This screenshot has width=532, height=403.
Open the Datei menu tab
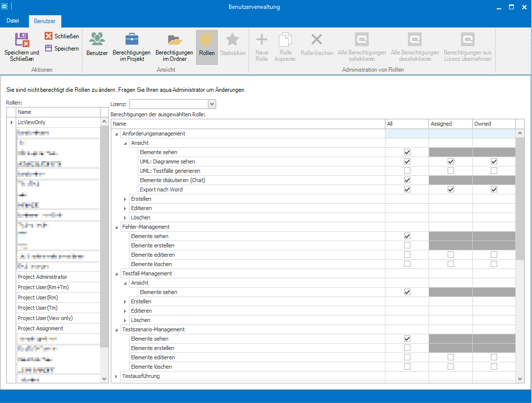(x=13, y=21)
